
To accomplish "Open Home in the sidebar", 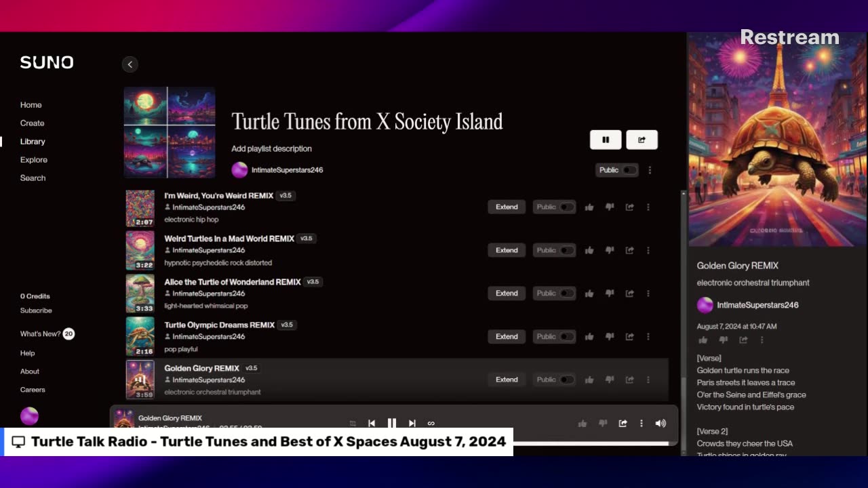I will [31, 105].
